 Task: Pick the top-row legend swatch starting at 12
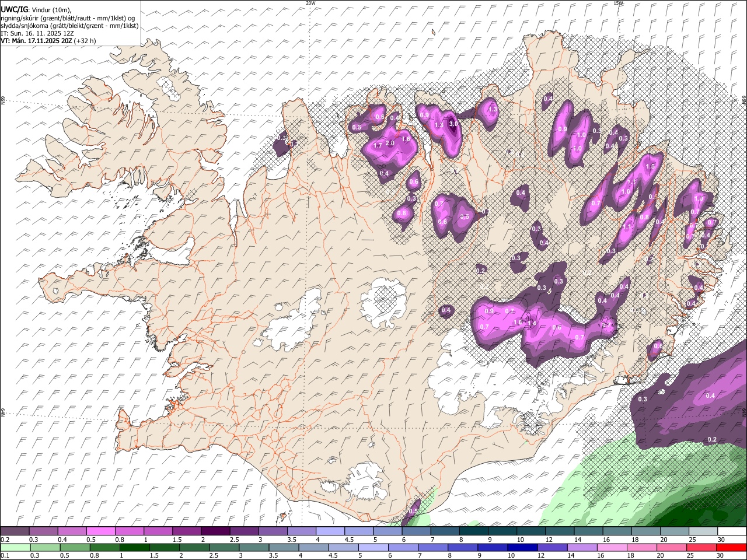pos(560,531)
